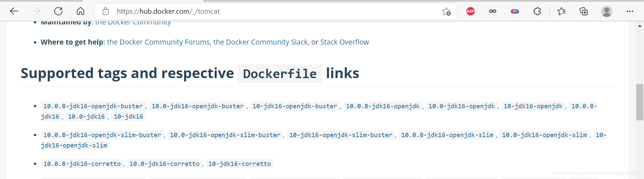Open the Stack Overflow help link

point(344,42)
